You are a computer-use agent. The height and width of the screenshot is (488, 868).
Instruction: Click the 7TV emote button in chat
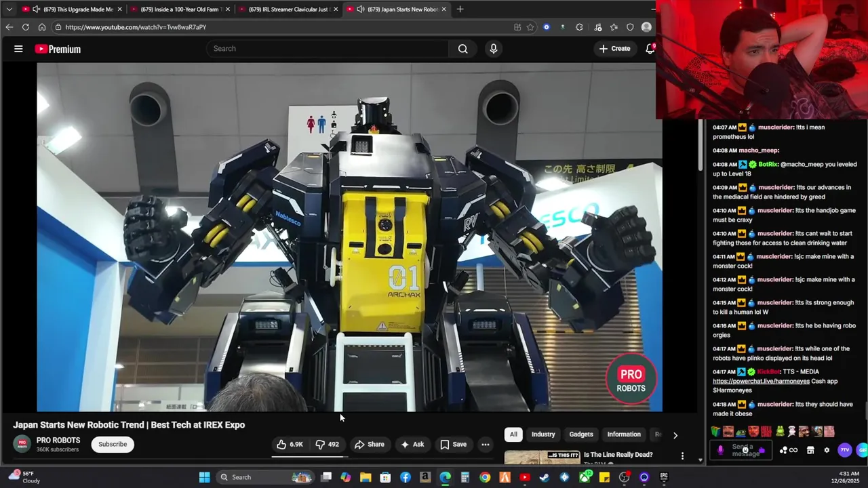coord(845,450)
